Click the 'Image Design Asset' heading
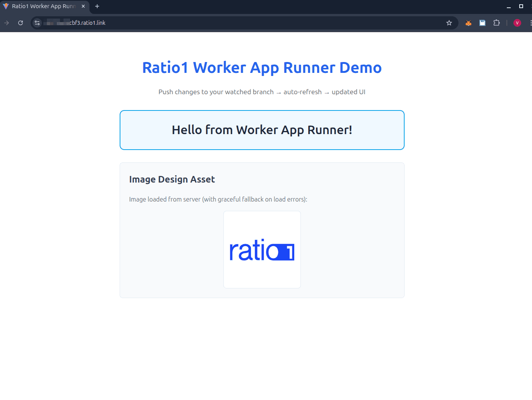 (x=172, y=179)
